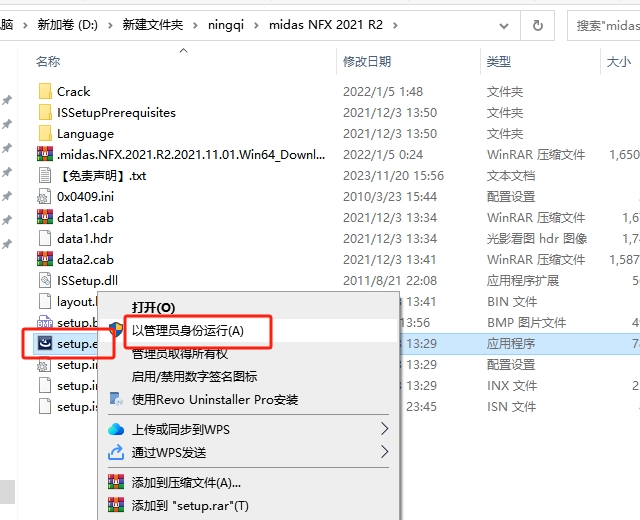640x520 pixels.
Task: Open the address bar history dropdown
Action: 504,26
